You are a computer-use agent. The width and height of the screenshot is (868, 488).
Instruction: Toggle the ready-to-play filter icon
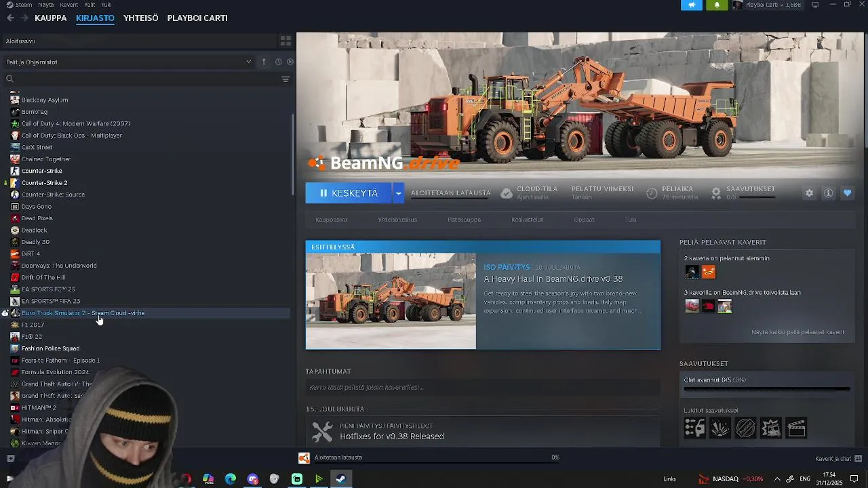pyautogui.click(x=290, y=62)
